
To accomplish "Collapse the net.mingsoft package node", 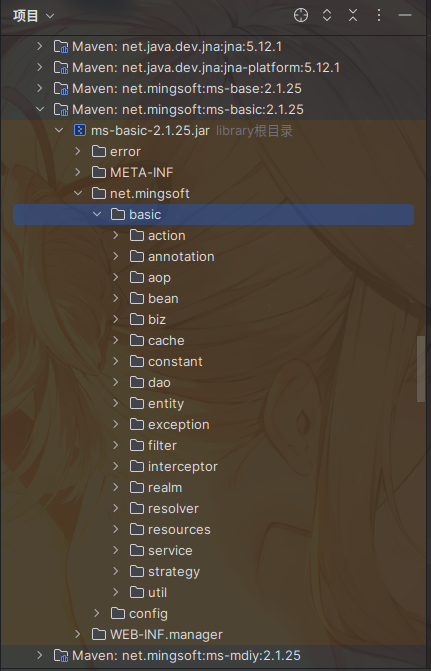I will (78, 193).
